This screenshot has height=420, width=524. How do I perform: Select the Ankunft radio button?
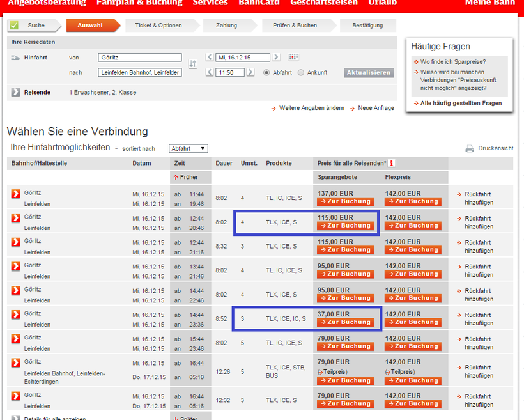pos(302,73)
